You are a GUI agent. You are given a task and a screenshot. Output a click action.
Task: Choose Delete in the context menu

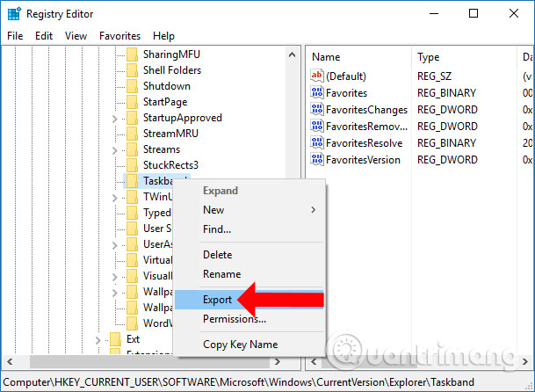tap(249, 255)
